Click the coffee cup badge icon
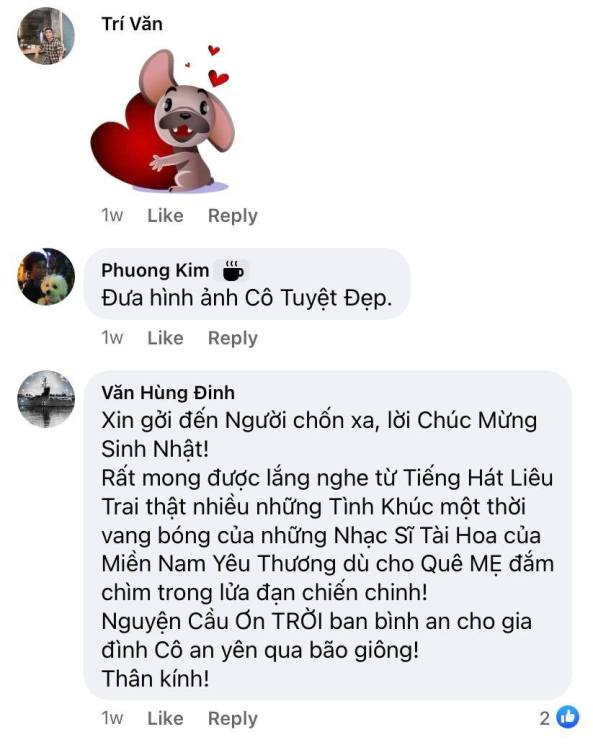 [233, 271]
